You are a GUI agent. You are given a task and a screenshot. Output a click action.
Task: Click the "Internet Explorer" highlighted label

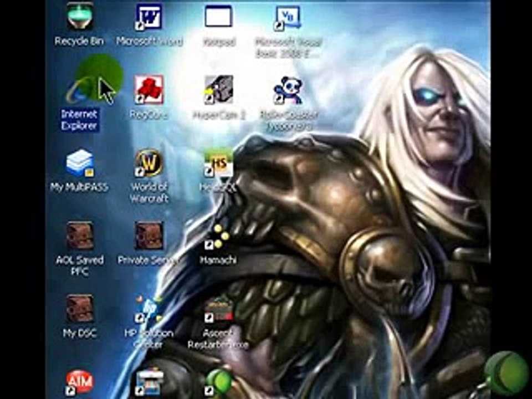point(79,120)
